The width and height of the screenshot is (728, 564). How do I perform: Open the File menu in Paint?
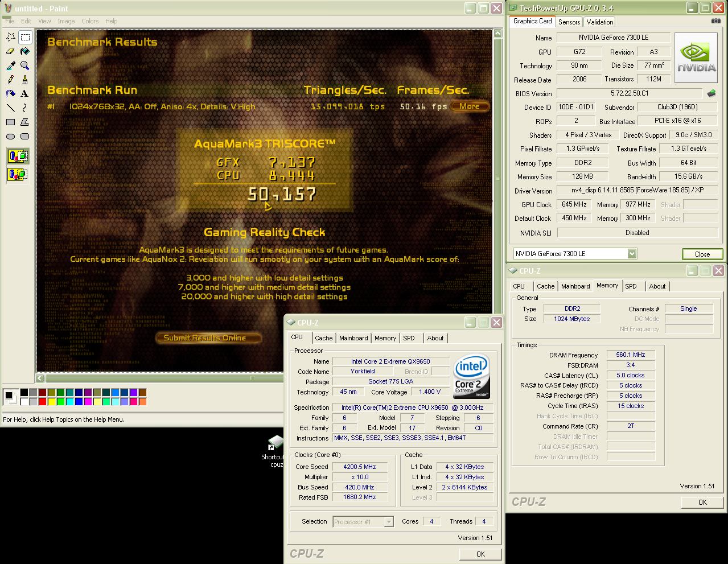pos(10,21)
